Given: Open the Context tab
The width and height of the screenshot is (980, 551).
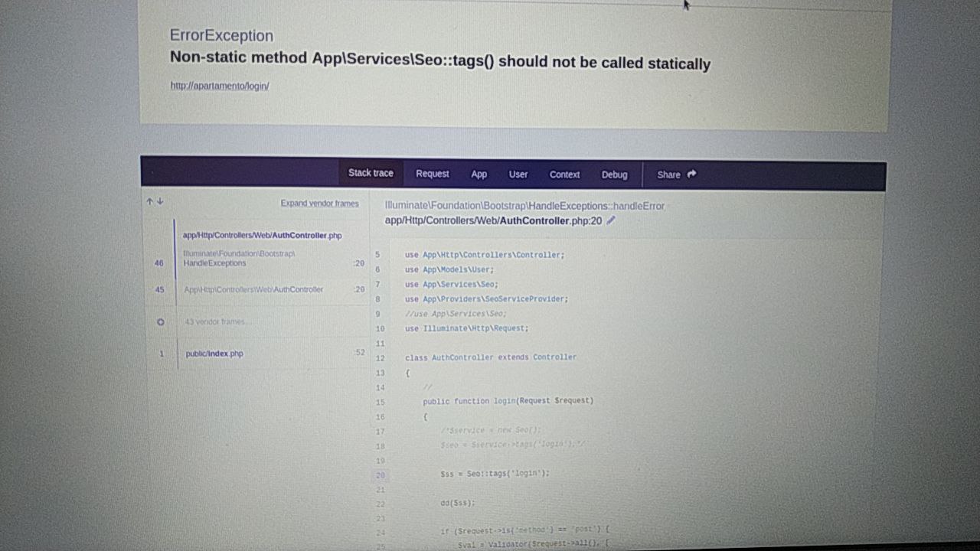Looking at the screenshot, I should tap(565, 174).
